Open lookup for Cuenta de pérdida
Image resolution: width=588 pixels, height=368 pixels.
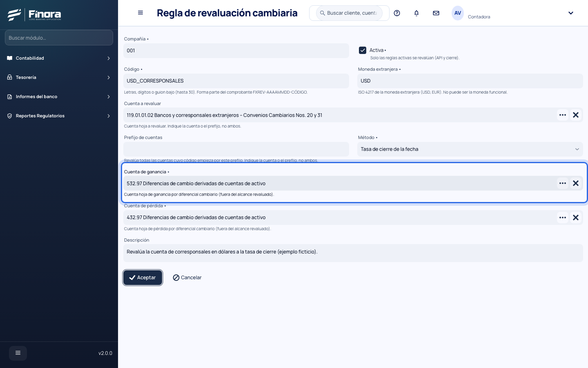coord(563,218)
